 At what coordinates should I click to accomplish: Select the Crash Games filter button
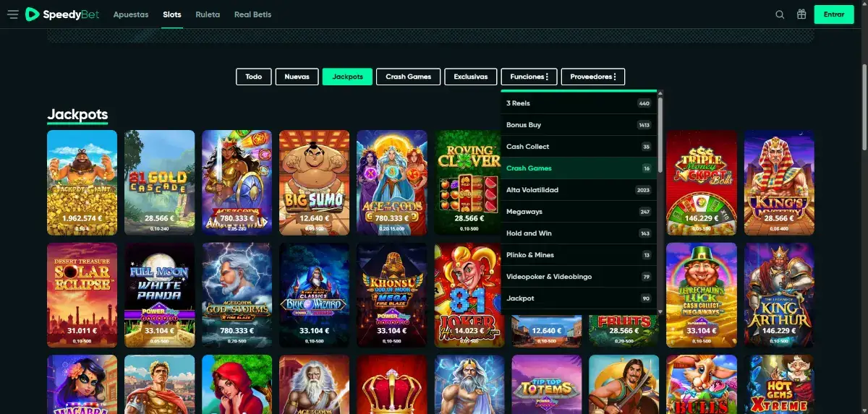[x=408, y=77]
